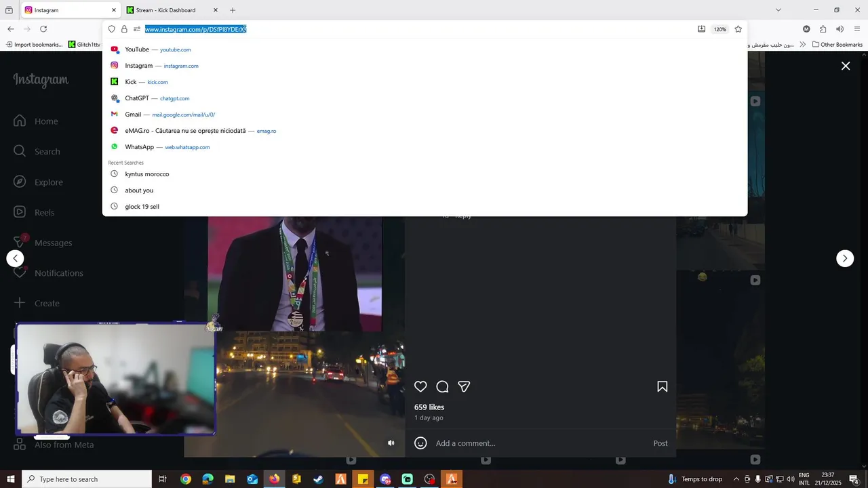Choose recent search glock 19 sell
The image size is (868, 488).
[425, 207]
